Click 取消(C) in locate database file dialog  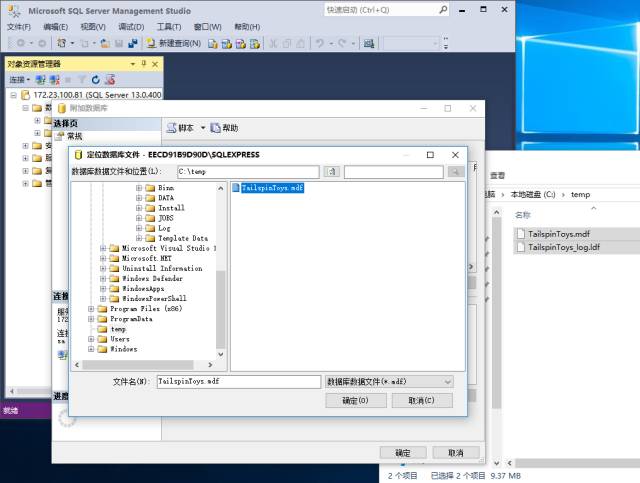click(x=422, y=401)
